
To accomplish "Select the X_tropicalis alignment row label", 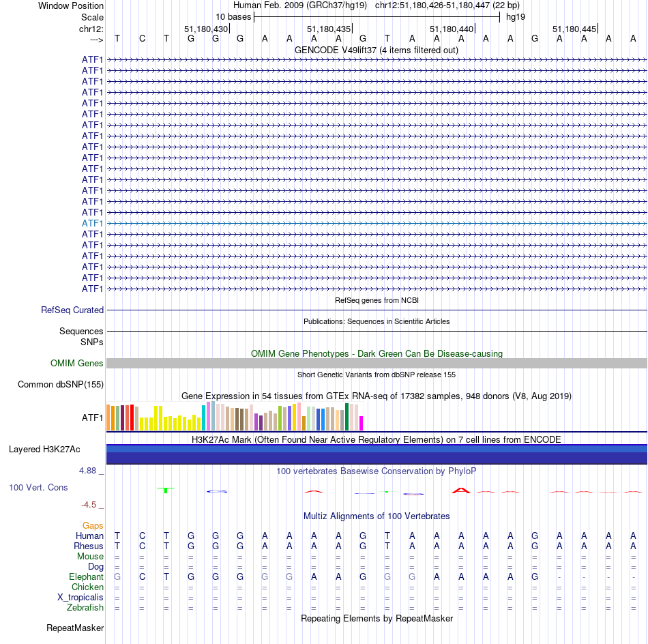I will point(80,598).
